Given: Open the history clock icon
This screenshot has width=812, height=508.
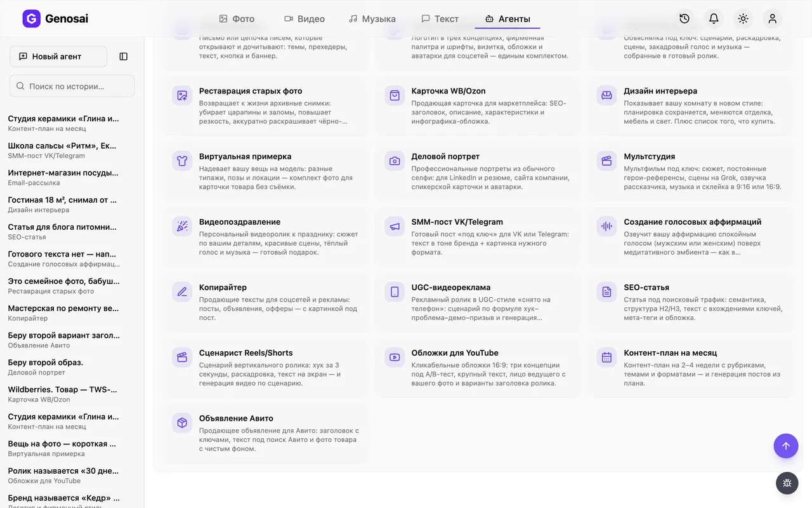Looking at the screenshot, I should pos(684,18).
